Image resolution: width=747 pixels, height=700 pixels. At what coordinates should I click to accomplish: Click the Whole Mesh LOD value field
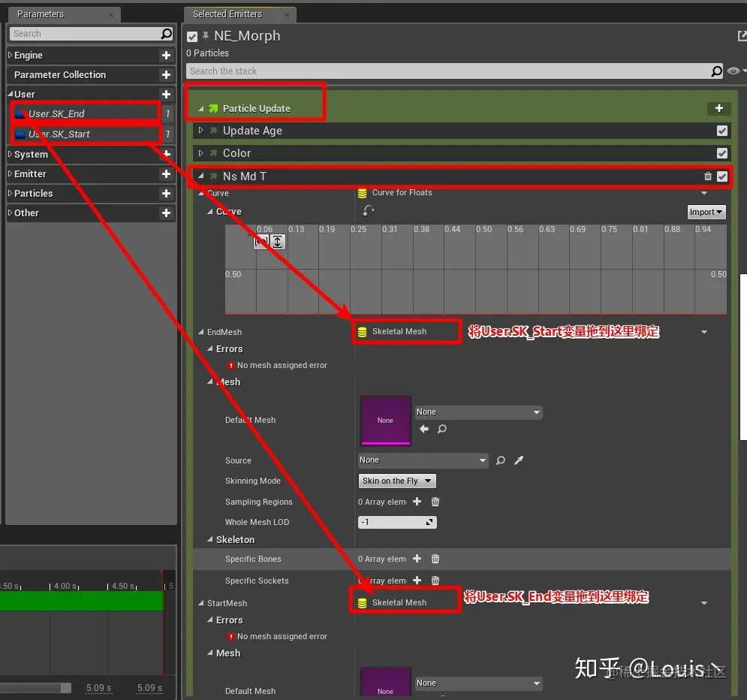tap(397, 522)
